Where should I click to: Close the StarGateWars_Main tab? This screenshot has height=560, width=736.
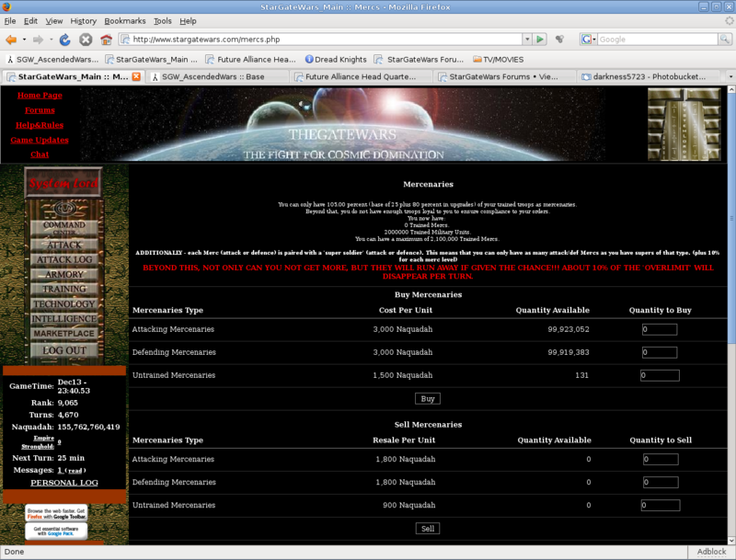click(136, 76)
